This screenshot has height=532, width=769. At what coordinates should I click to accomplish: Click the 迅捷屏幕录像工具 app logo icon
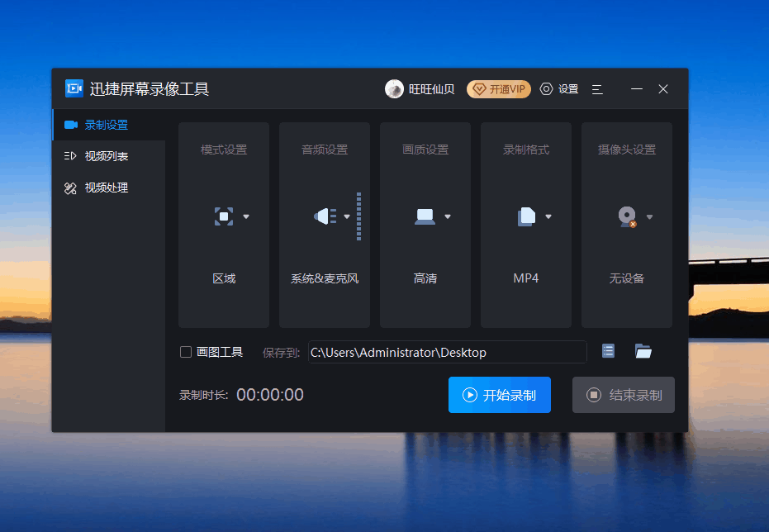click(74, 88)
